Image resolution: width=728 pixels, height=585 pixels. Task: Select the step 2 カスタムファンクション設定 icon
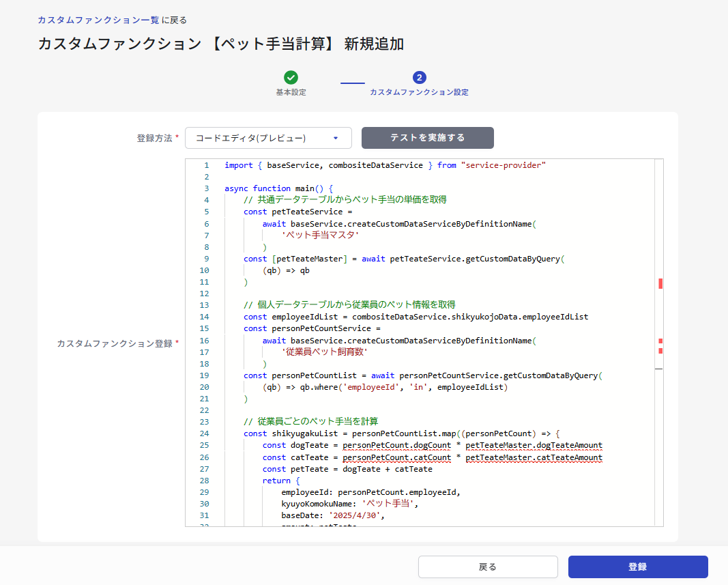pos(419,77)
